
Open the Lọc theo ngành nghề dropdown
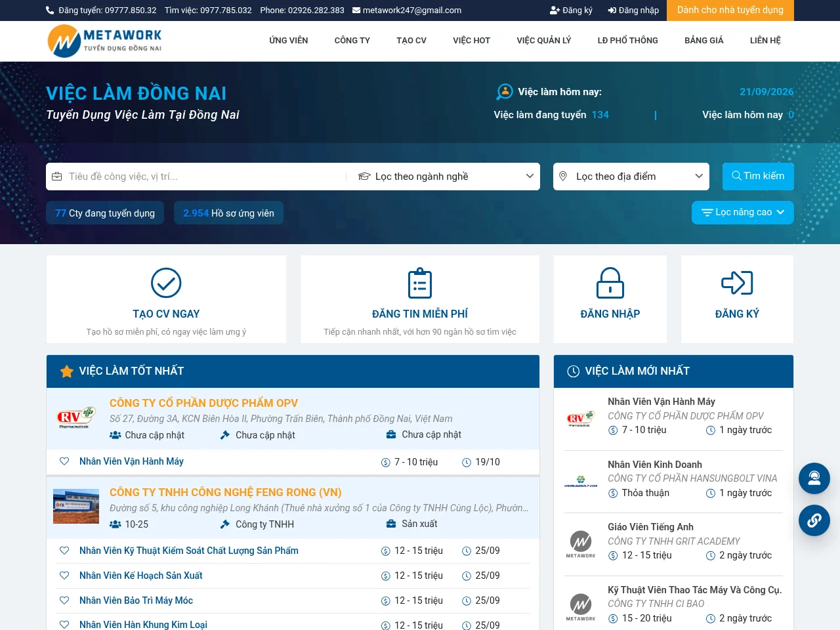coord(446,177)
